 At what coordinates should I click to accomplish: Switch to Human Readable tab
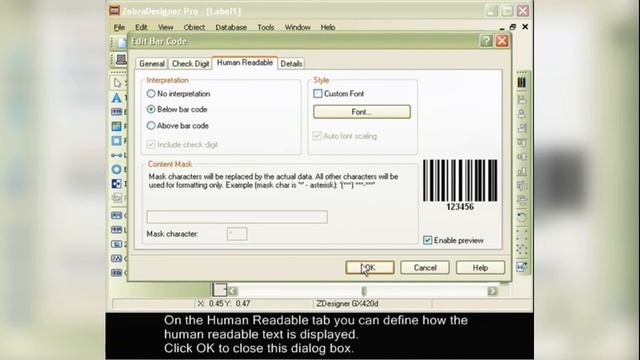click(x=245, y=62)
